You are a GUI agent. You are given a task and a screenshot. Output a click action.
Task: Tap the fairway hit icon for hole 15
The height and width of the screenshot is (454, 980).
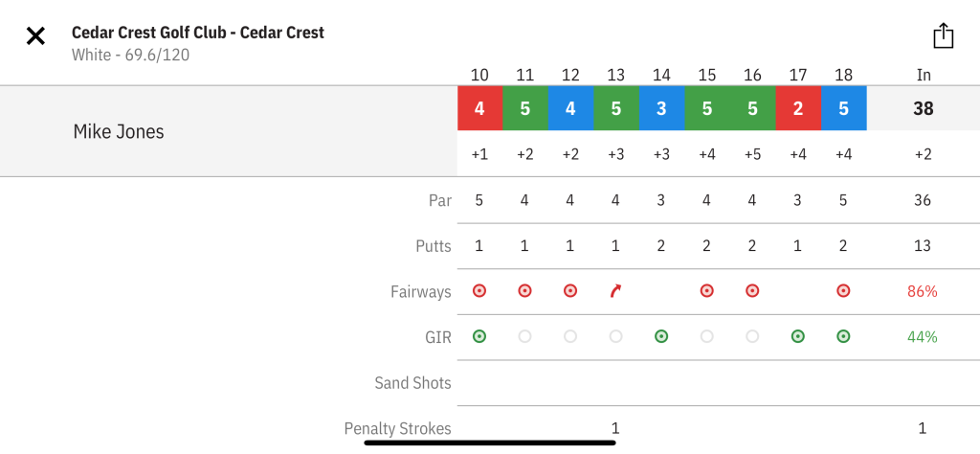pos(706,290)
